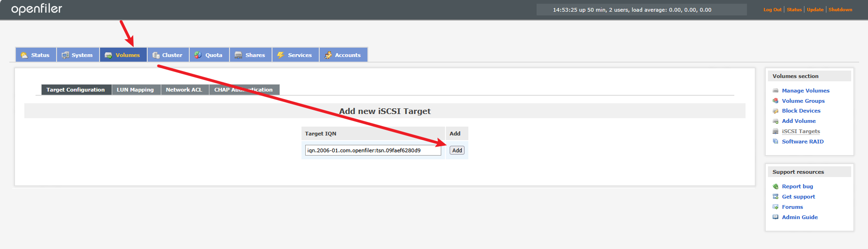Viewport: 868px width, 249px height.
Task: Go to the Services tab
Action: pos(295,55)
